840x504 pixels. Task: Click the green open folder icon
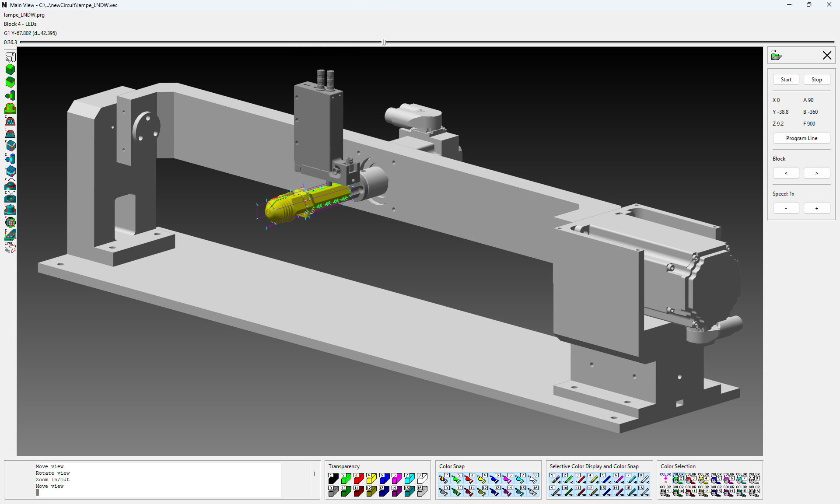[776, 56]
